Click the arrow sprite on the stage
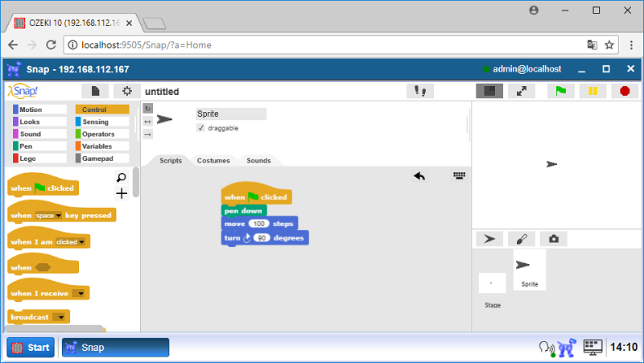Screen dimensions: 644x363 (x=551, y=164)
